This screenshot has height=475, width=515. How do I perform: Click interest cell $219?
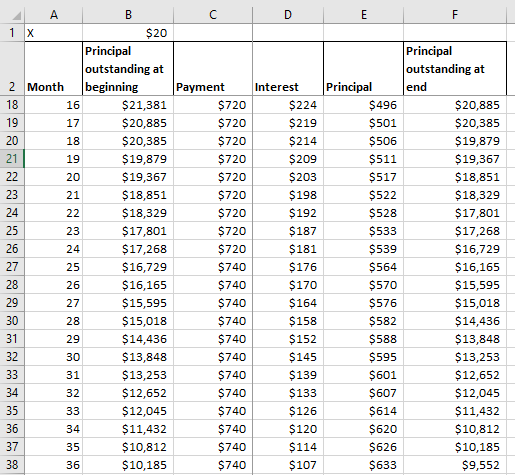[x=288, y=123]
